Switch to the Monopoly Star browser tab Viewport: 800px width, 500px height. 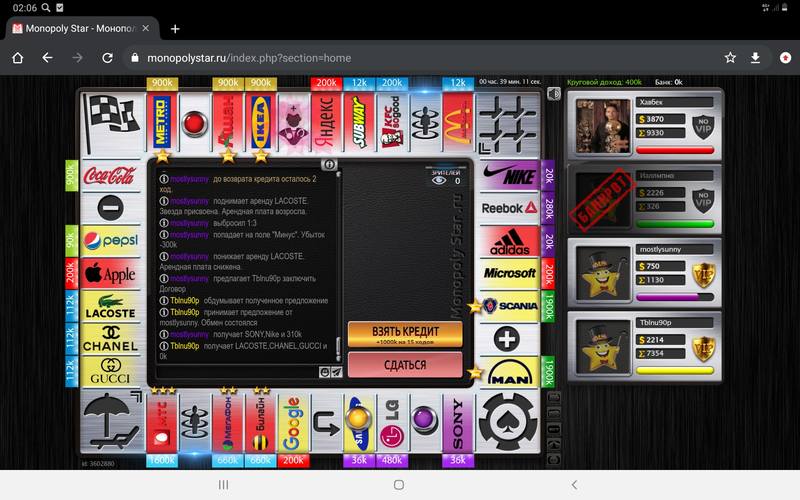[82, 29]
